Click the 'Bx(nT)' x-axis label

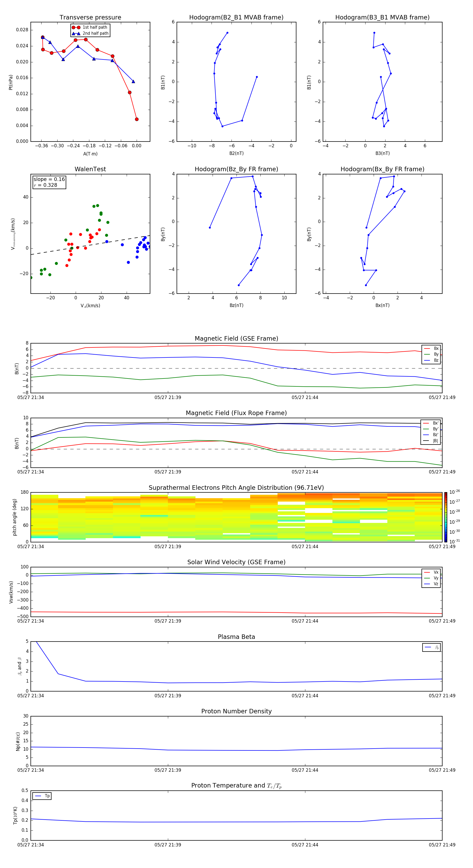click(382, 305)
